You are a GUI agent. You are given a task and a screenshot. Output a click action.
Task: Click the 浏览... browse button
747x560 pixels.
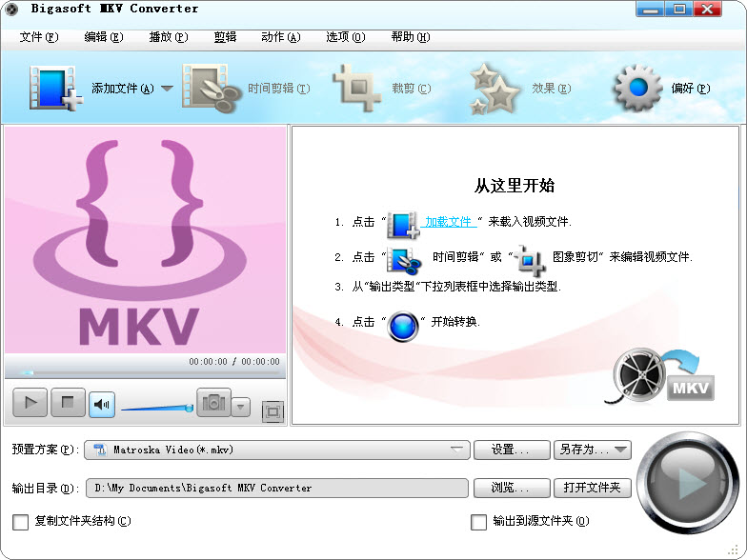tap(512, 488)
